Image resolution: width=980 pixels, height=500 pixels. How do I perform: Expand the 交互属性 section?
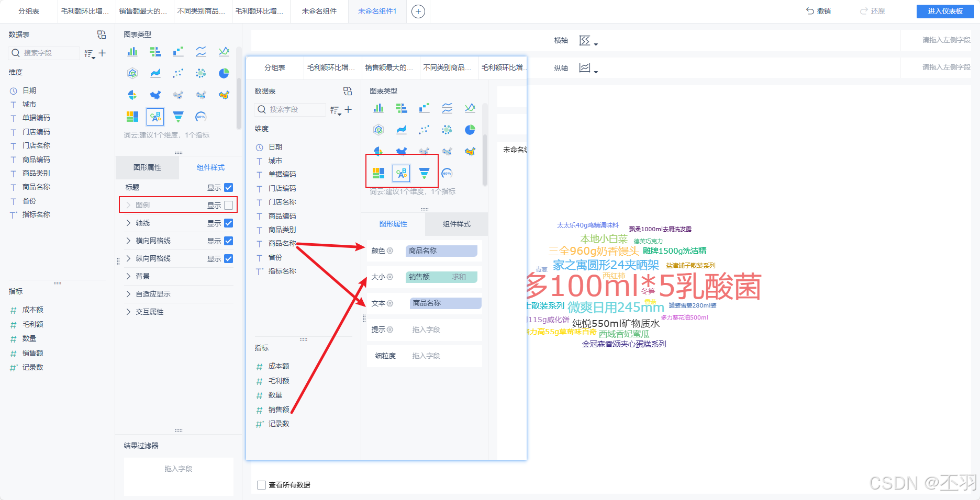coord(128,312)
